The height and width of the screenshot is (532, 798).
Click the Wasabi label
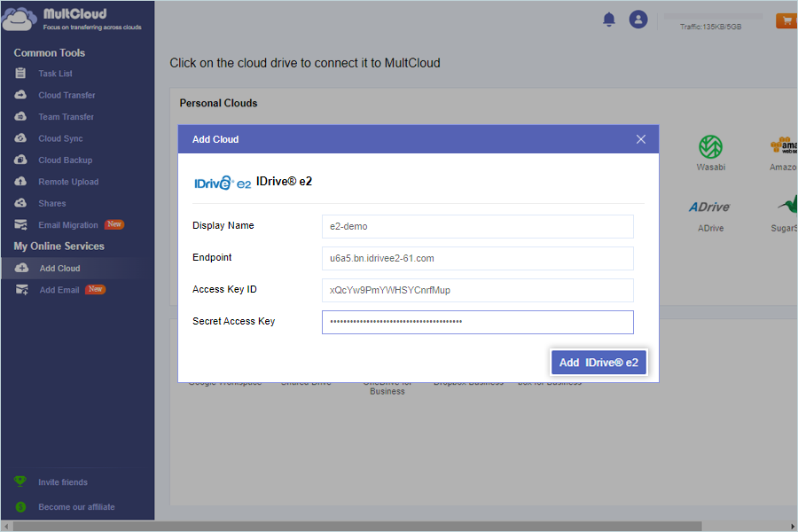[710, 167]
